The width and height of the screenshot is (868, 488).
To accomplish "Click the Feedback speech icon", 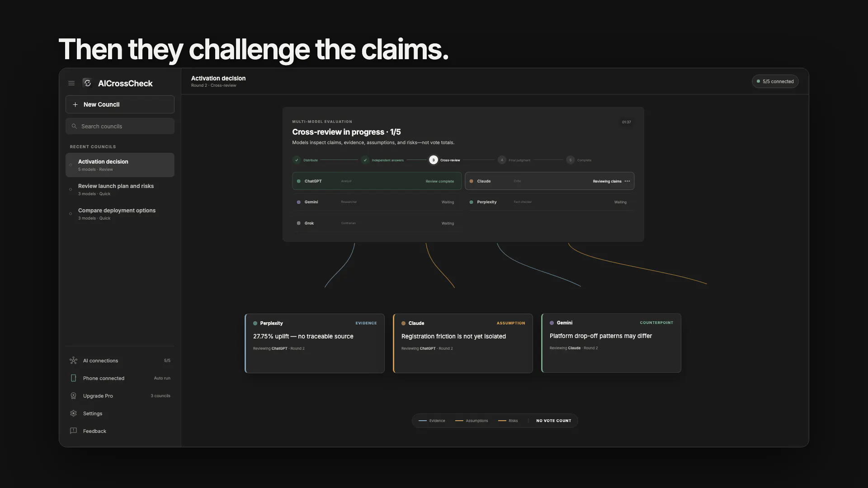I will (x=73, y=431).
